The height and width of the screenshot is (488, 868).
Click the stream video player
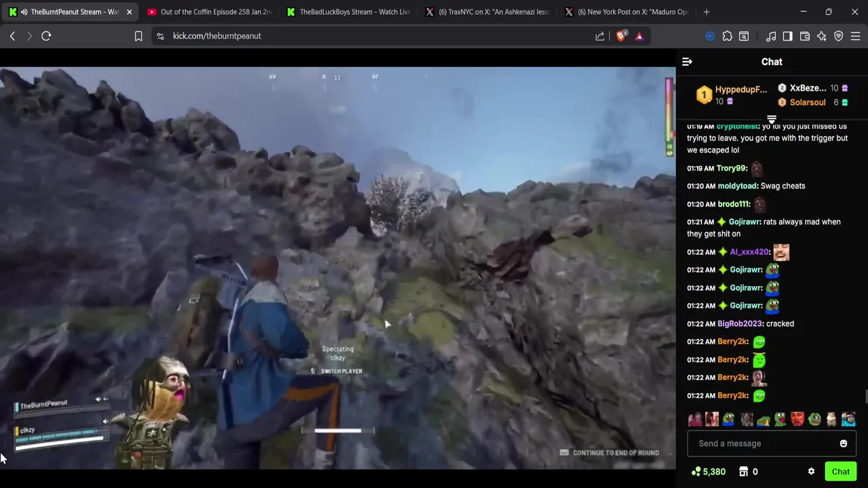pyautogui.click(x=338, y=268)
